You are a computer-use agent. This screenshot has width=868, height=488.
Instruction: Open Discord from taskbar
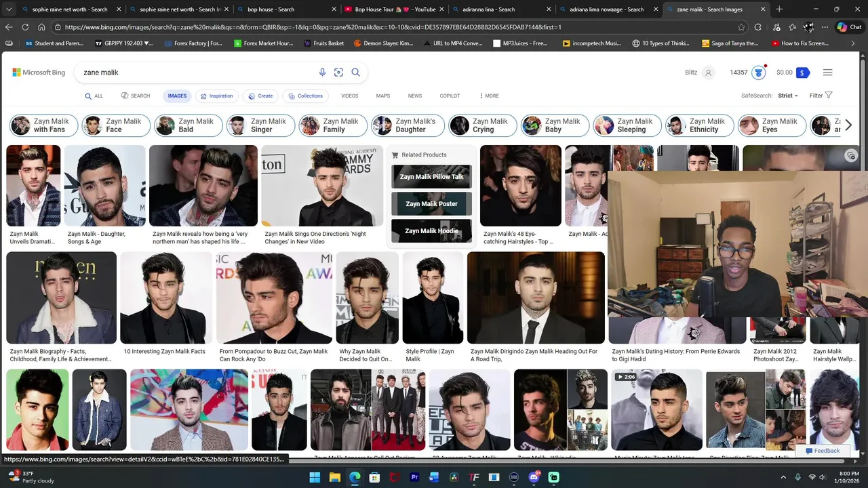pyautogui.click(x=534, y=477)
